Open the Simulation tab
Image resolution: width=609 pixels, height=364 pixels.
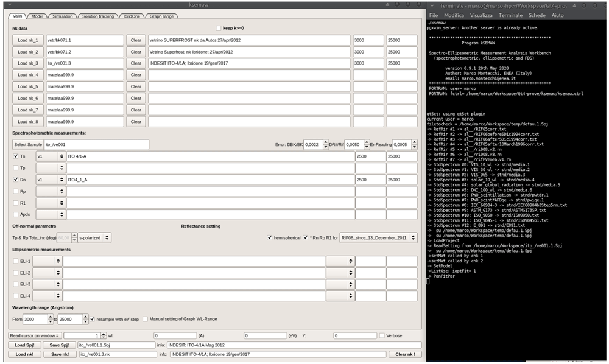tap(63, 16)
